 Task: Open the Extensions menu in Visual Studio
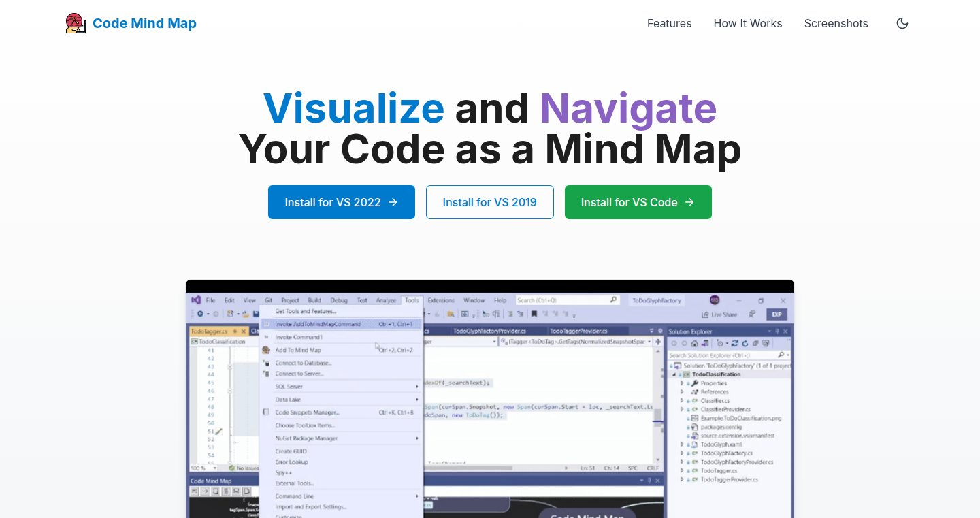click(x=441, y=300)
